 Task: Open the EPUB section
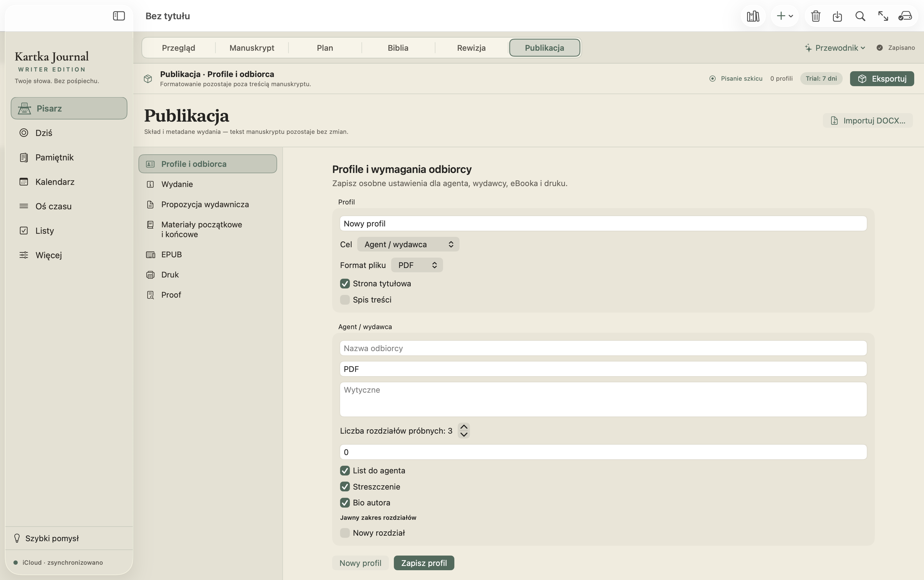click(207, 255)
